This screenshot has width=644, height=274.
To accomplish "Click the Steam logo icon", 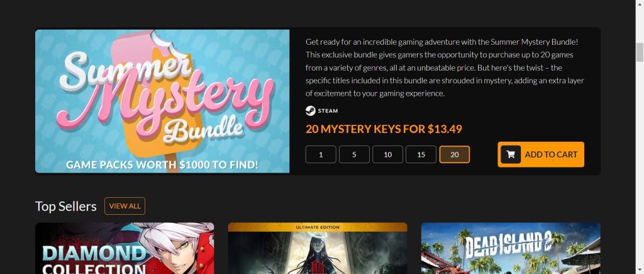I will (311, 111).
